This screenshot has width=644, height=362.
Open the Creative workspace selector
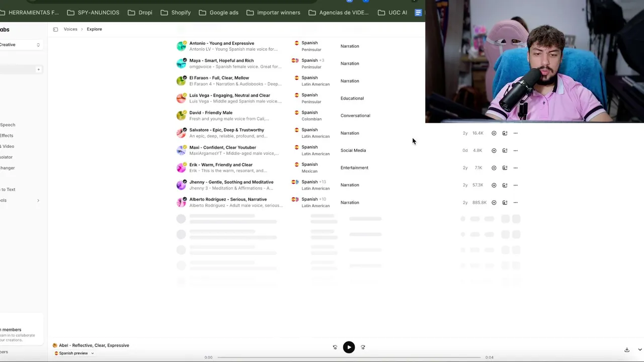[21, 45]
